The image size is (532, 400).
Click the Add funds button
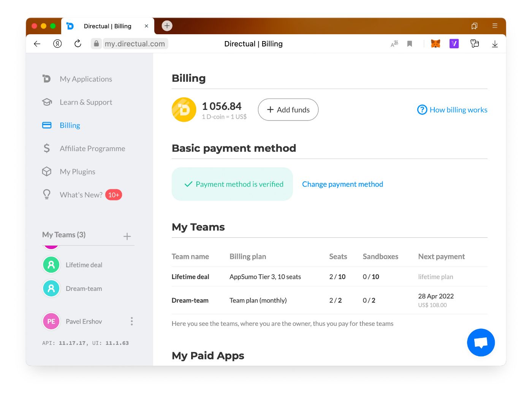coord(288,110)
